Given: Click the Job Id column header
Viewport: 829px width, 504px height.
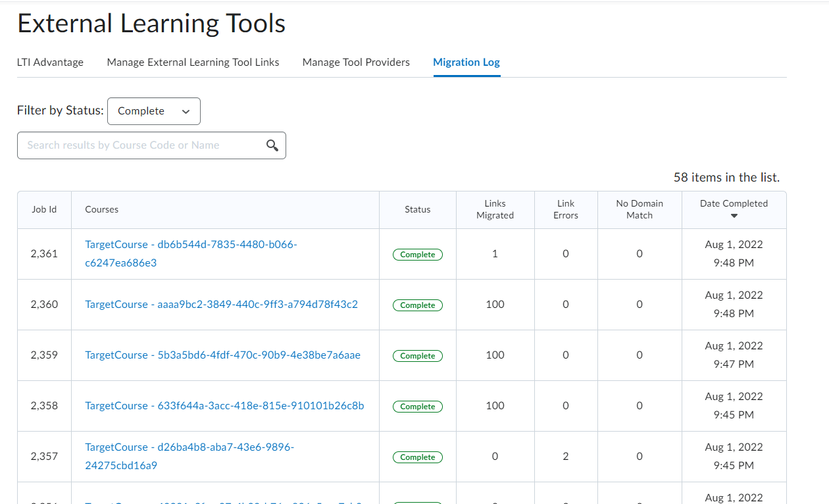Looking at the screenshot, I should click(44, 209).
